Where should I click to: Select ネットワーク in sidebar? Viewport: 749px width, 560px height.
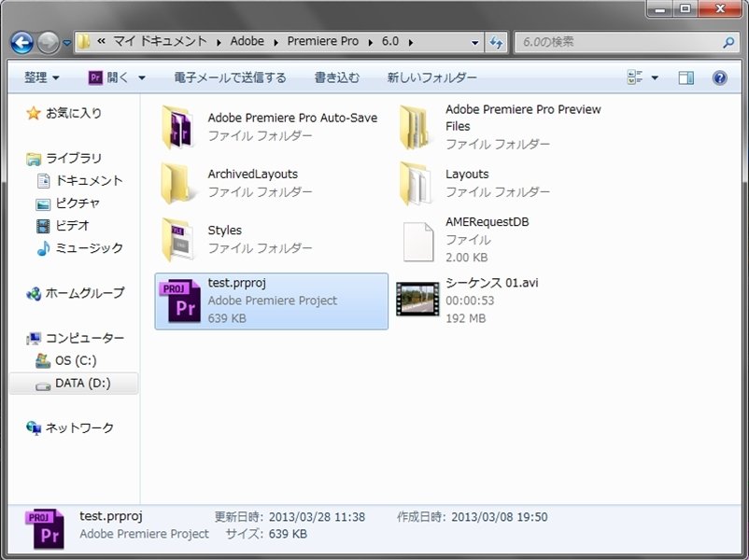pyautogui.click(x=79, y=427)
